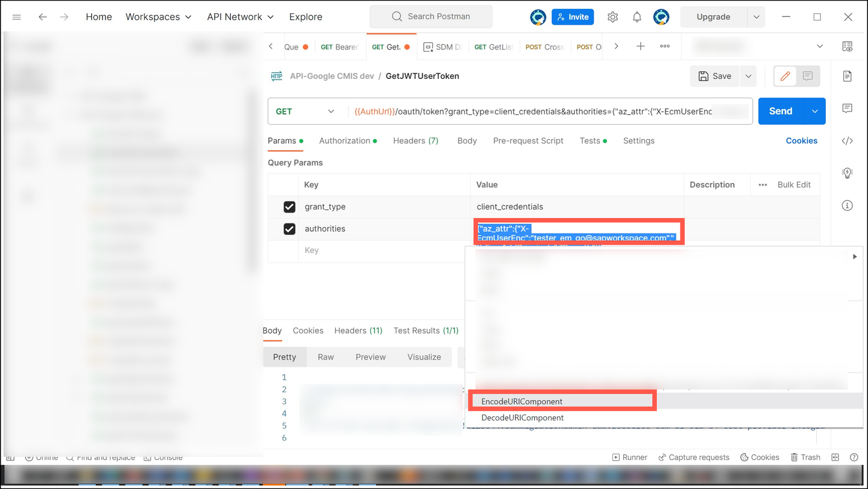
Task: Expand the Workspaces dropdown
Action: (159, 17)
